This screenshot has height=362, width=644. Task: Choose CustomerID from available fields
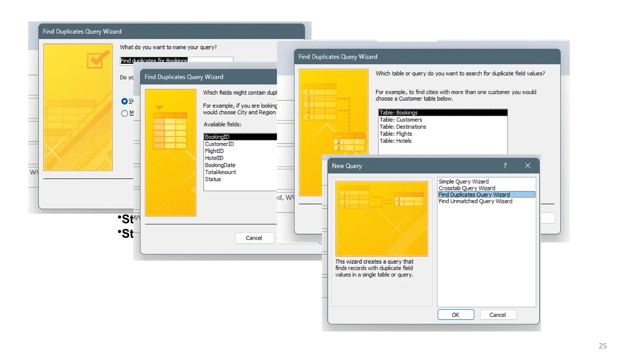click(219, 144)
